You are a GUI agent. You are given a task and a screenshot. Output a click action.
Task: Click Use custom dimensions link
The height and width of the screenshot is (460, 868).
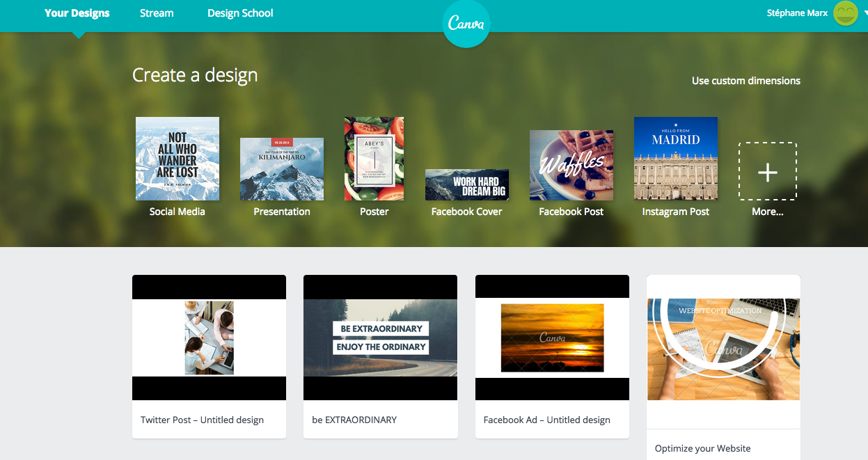(745, 81)
